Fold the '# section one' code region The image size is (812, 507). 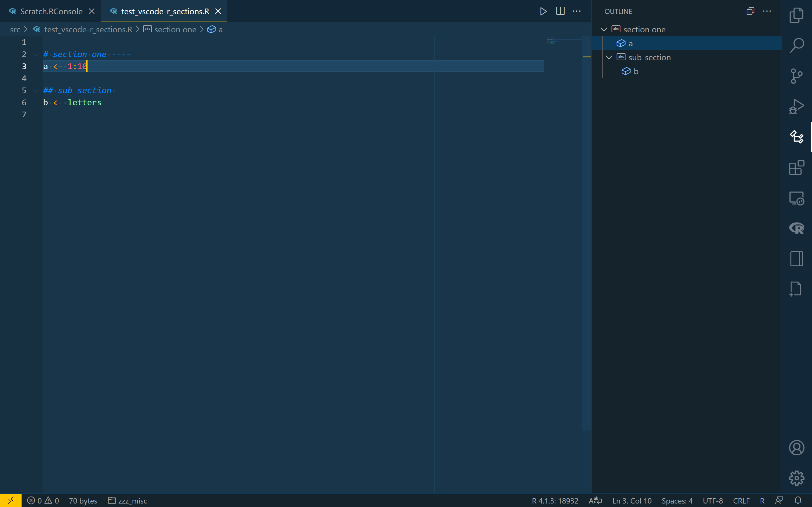coord(36,54)
